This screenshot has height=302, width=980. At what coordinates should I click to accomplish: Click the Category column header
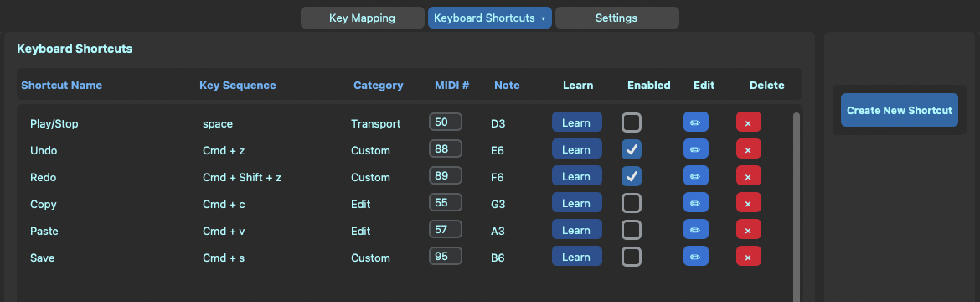click(378, 86)
